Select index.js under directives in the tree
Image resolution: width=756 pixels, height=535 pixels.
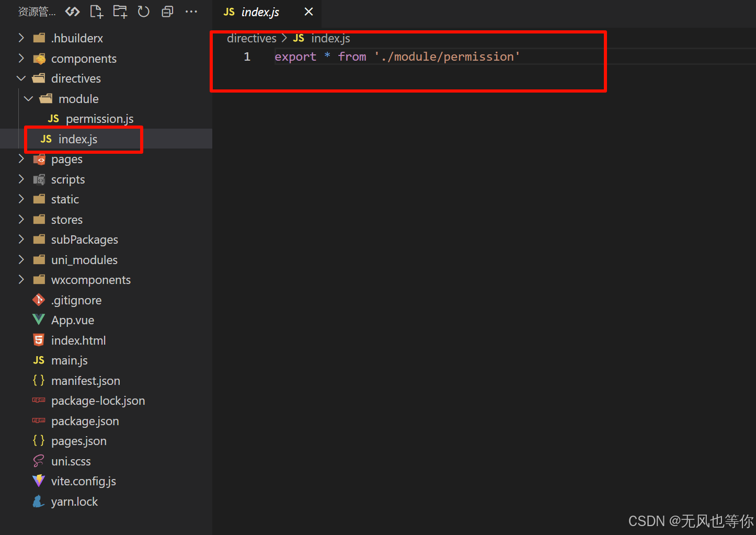coord(106,139)
